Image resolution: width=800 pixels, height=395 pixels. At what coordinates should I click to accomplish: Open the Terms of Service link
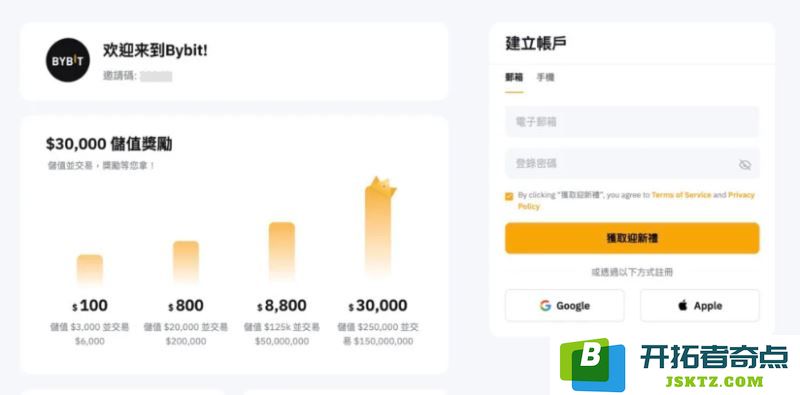681,195
